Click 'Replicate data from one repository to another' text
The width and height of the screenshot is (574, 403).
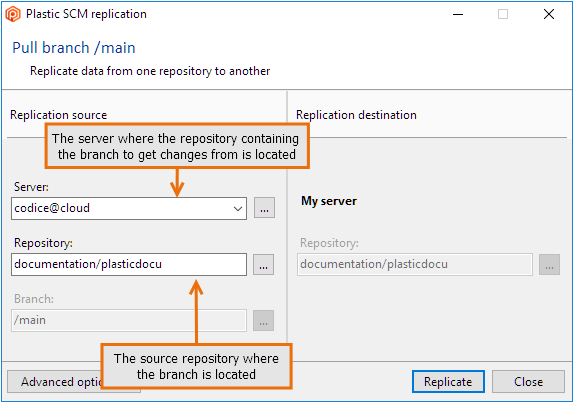tap(150, 71)
